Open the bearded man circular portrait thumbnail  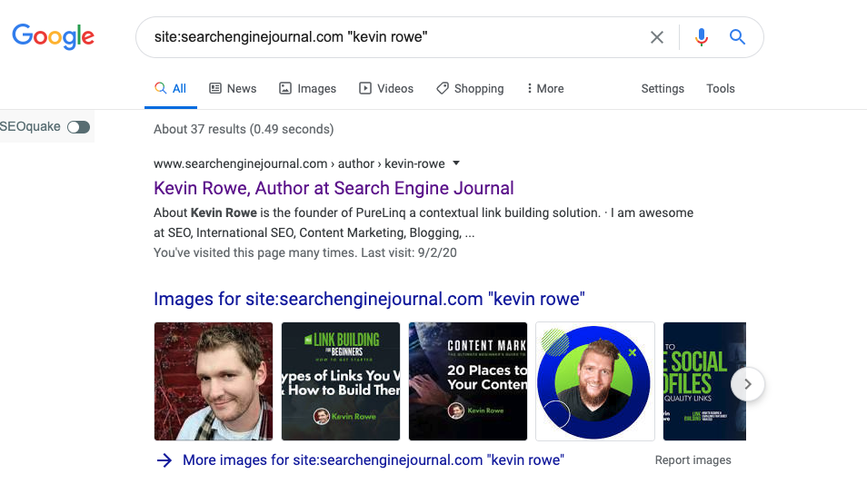[x=595, y=381]
